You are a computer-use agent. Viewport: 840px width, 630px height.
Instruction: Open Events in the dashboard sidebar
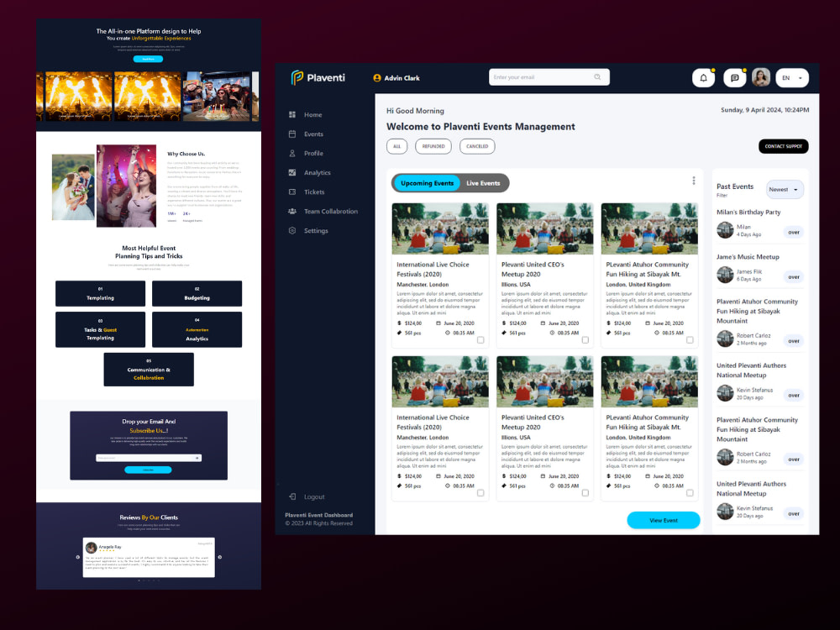click(x=313, y=134)
